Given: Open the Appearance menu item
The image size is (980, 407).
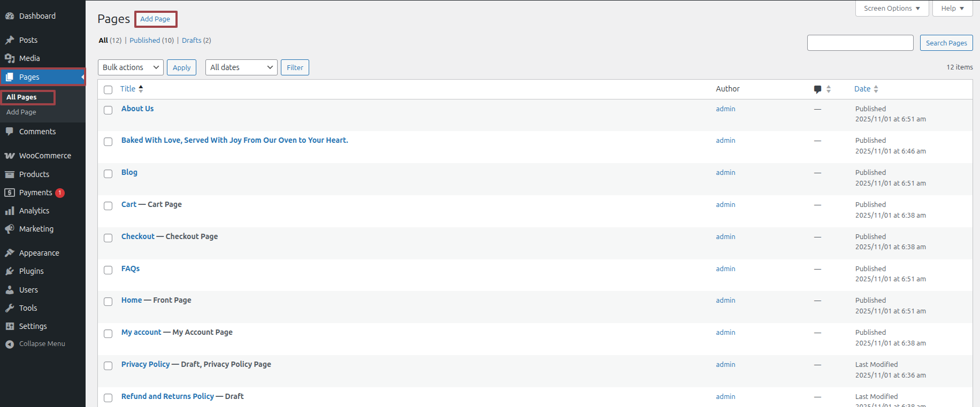Looking at the screenshot, I should [39, 253].
